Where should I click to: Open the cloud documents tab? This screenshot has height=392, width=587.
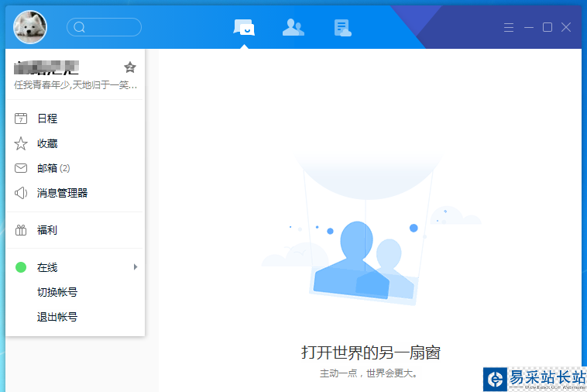tap(342, 28)
